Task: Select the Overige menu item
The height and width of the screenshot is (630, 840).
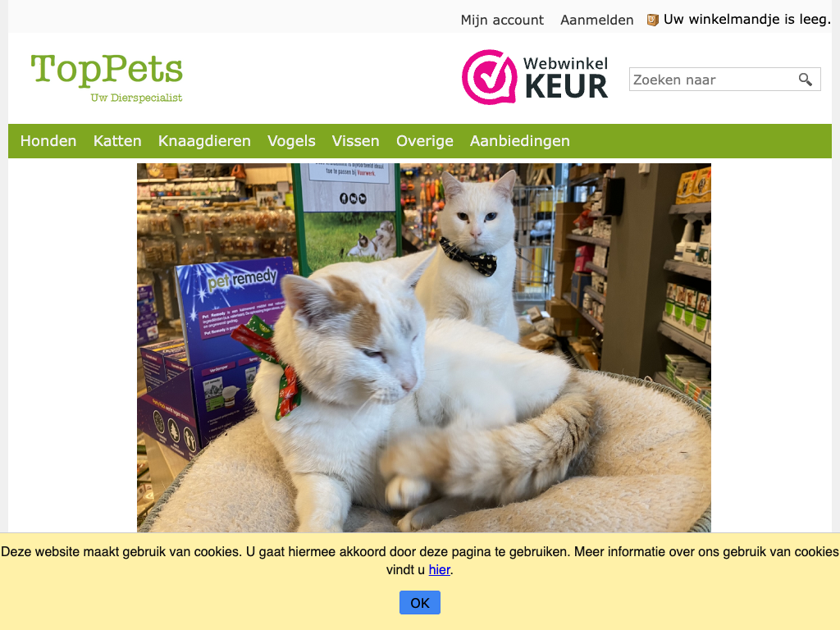Action: (x=425, y=141)
